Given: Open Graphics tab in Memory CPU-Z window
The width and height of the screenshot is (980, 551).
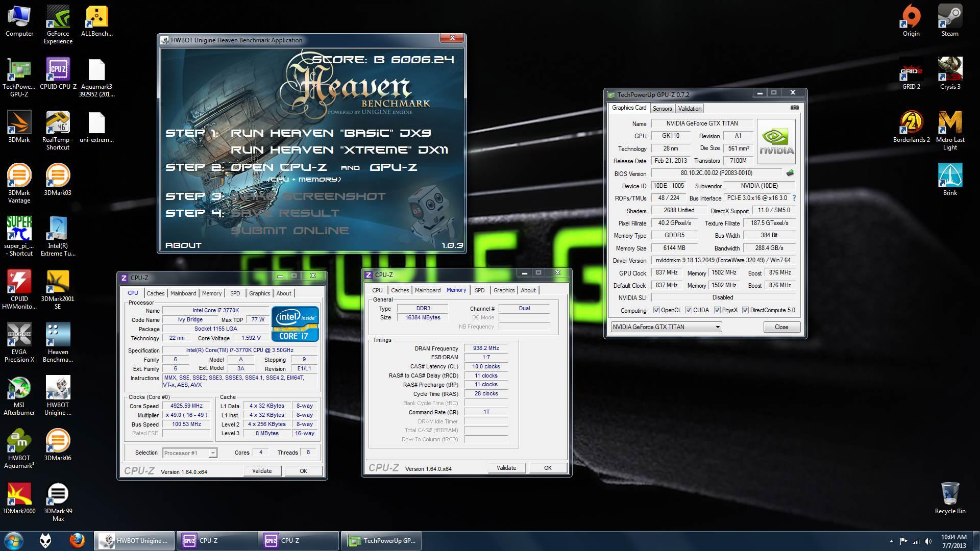Looking at the screenshot, I should (x=504, y=290).
